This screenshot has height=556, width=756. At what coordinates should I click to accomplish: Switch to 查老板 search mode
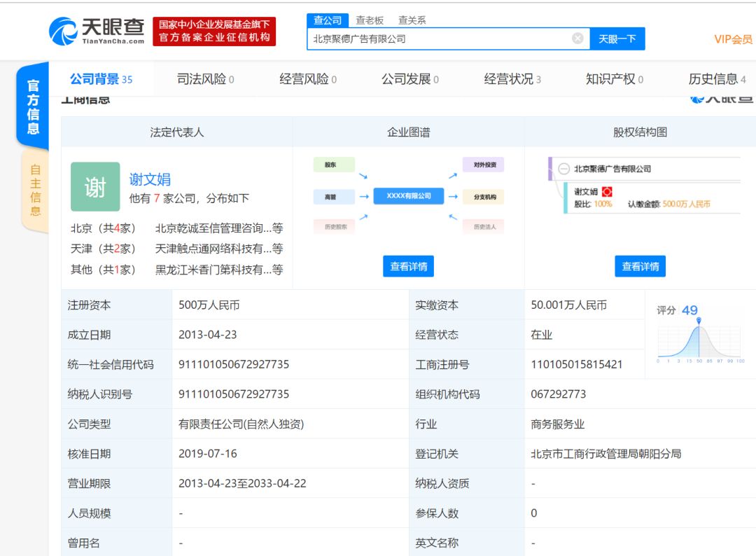pos(370,20)
